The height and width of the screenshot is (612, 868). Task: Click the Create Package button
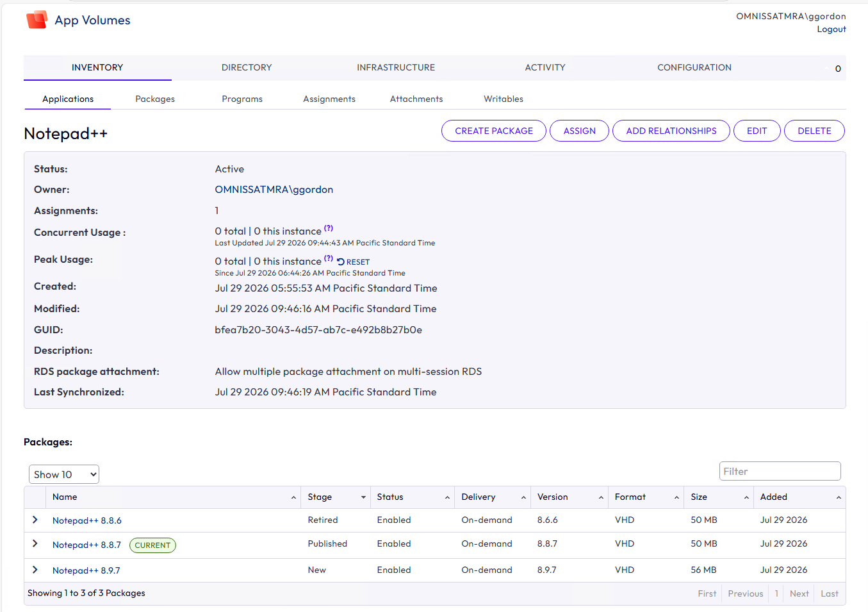[x=494, y=131]
